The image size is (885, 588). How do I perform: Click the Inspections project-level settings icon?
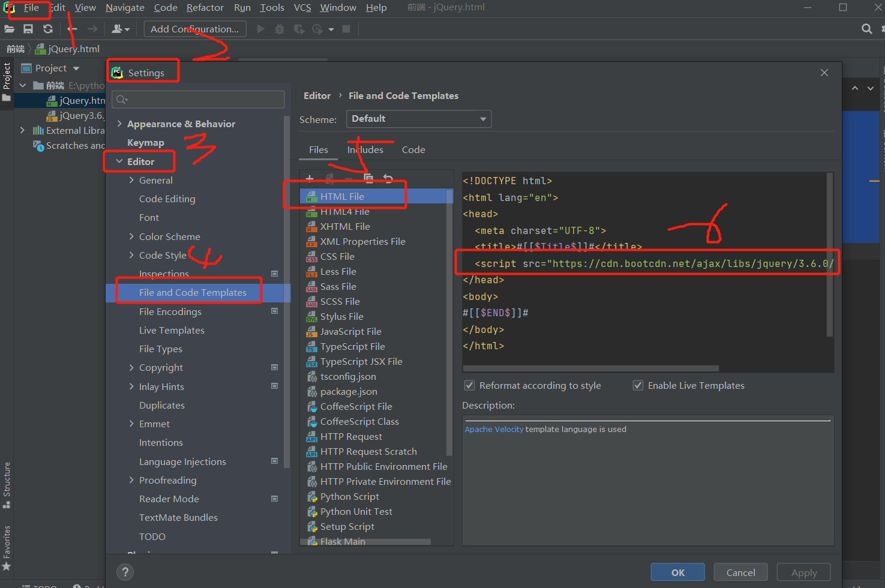(275, 274)
